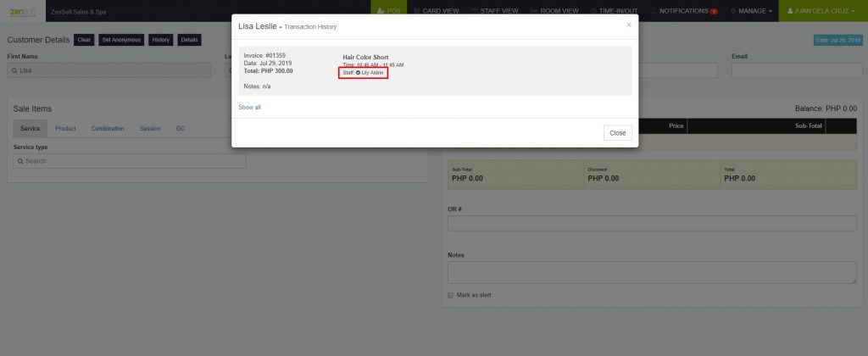Click the Clear customer button
This screenshot has height=356, width=868.
pyautogui.click(x=84, y=40)
